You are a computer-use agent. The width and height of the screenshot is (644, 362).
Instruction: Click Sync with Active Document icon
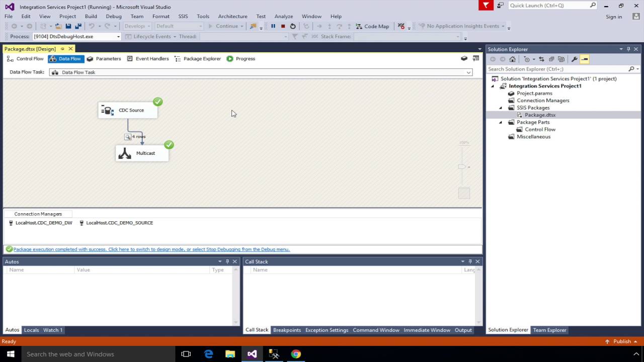(x=541, y=59)
